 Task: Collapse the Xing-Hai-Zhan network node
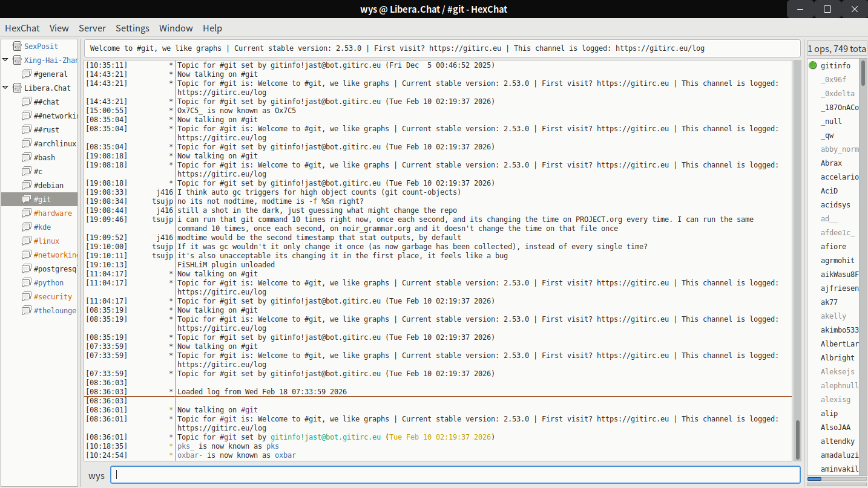click(x=5, y=60)
